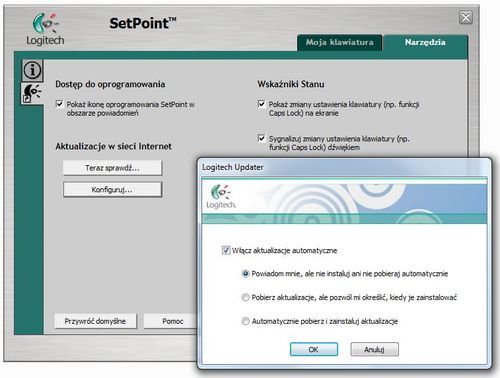The image size is (500, 378).
Task: Click the Logitech logo in the Updater banner
Action: coord(221,197)
